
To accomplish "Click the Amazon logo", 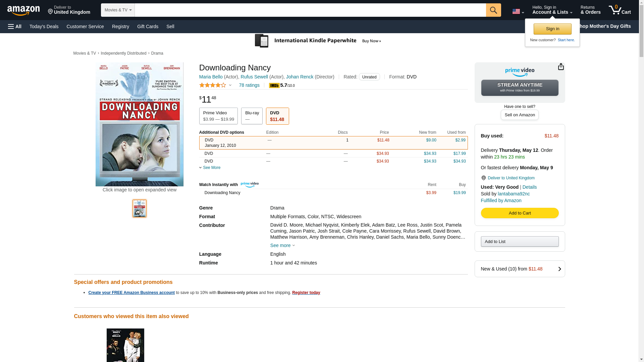I will pyautogui.click(x=23, y=11).
